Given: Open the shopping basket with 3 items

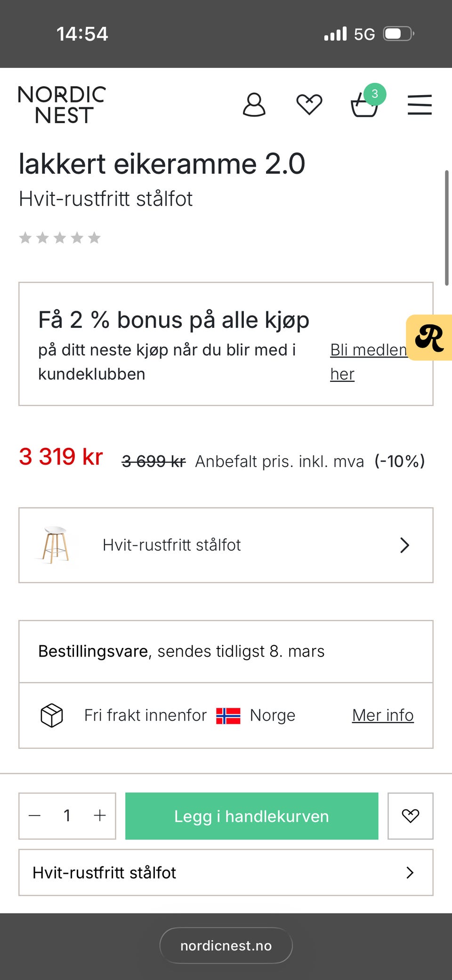Looking at the screenshot, I should point(365,105).
